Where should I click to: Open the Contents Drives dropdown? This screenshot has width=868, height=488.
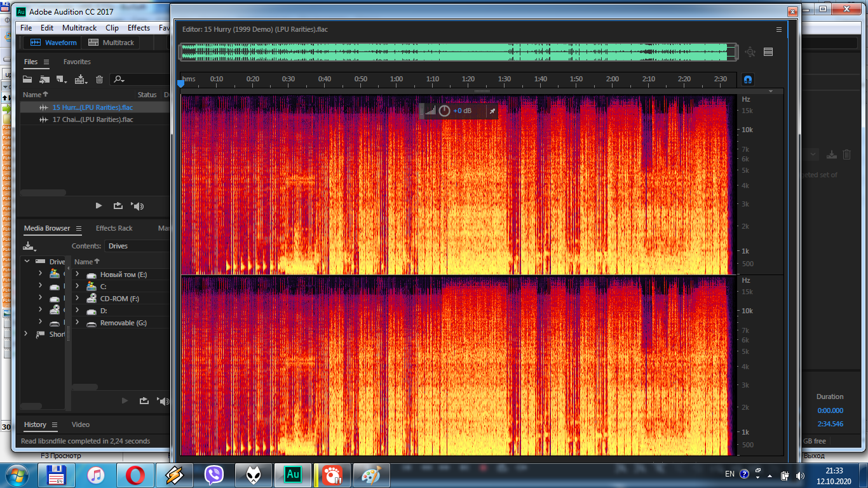click(137, 246)
